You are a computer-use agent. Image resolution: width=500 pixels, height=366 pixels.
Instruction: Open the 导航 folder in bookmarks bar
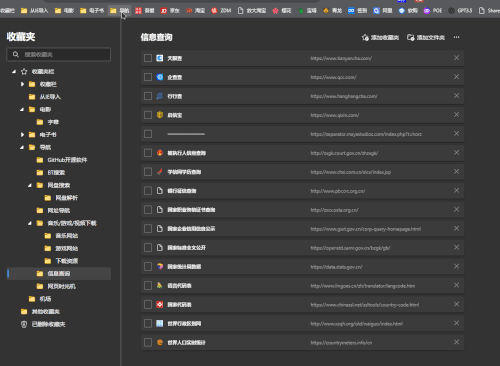coord(119,11)
